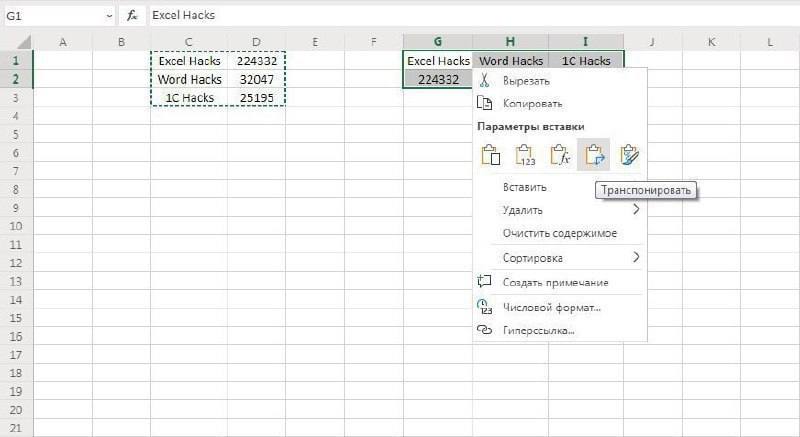Click cell G2 value 224332

tap(438, 79)
